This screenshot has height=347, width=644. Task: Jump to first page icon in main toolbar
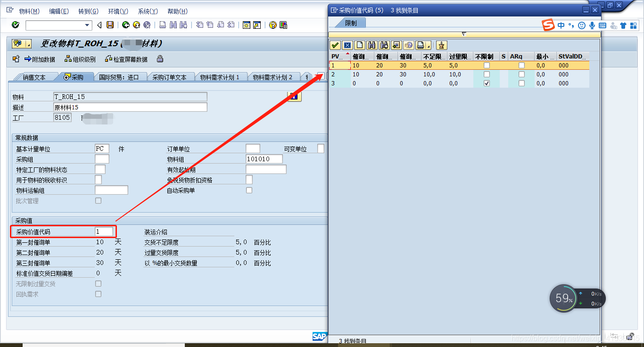point(199,25)
